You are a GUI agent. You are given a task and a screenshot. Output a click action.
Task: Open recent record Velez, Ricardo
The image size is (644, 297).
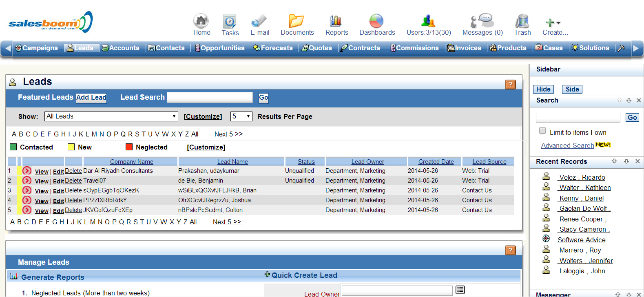tap(582, 177)
